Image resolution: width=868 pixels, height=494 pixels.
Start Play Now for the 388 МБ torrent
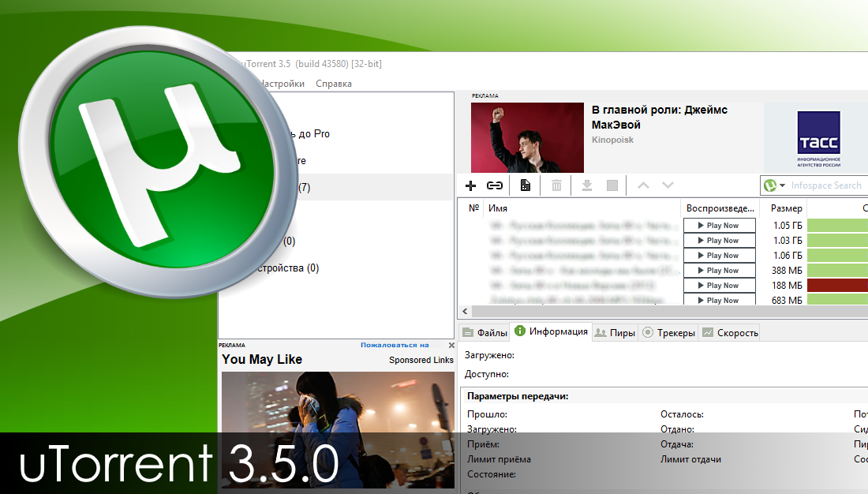(719, 270)
